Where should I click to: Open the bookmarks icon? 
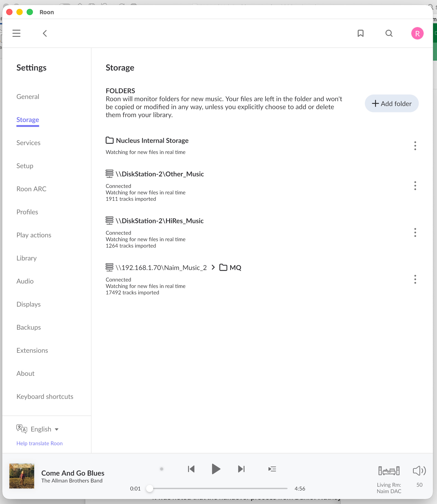(361, 33)
